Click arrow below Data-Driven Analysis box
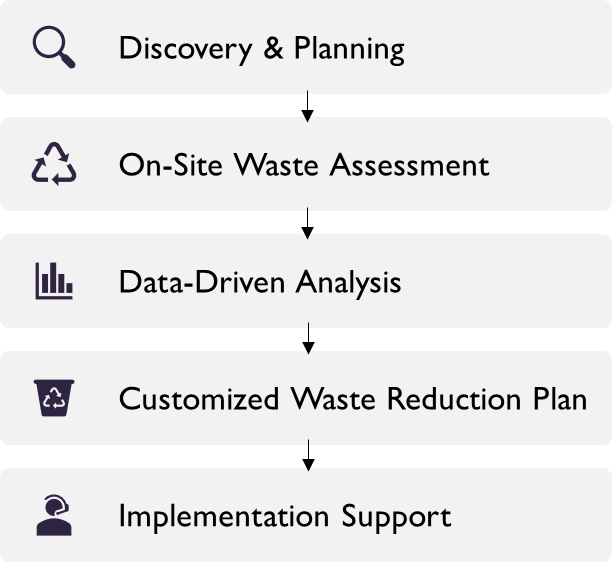 click(308, 338)
